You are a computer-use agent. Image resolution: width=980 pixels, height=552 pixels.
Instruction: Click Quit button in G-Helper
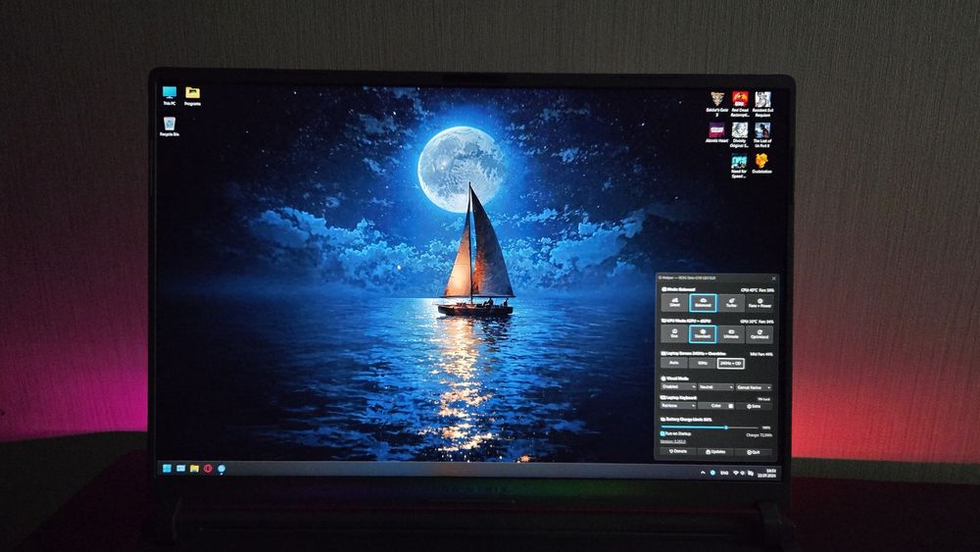[x=754, y=451]
